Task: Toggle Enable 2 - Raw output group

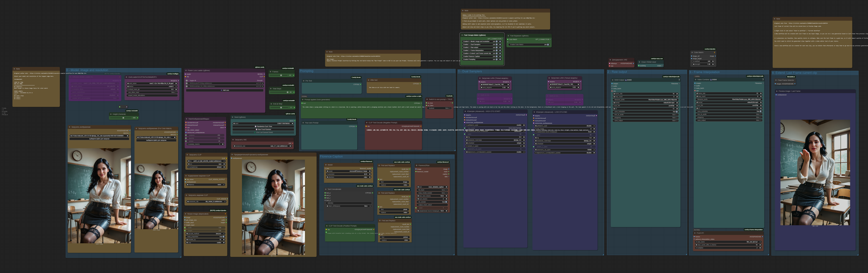Action: pyautogui.click(x=497, y=48)
